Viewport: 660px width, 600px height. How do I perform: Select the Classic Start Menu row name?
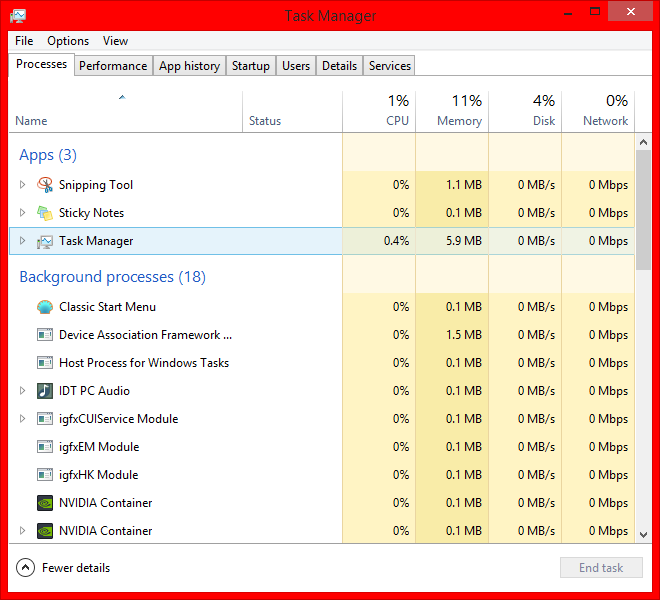[107, 307]
